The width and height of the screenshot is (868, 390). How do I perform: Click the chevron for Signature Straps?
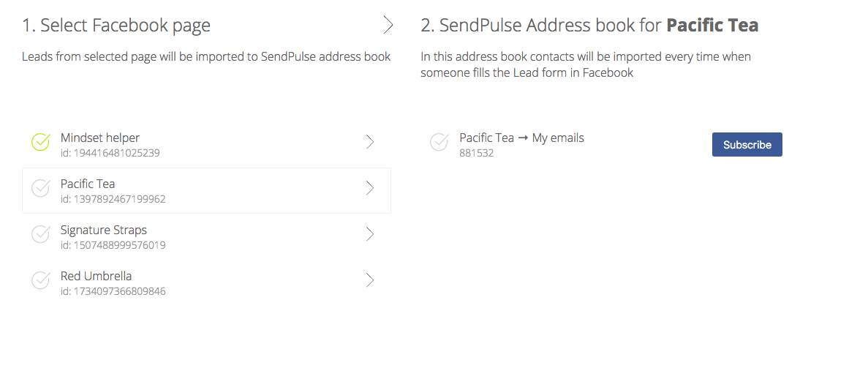pos(370,234)
